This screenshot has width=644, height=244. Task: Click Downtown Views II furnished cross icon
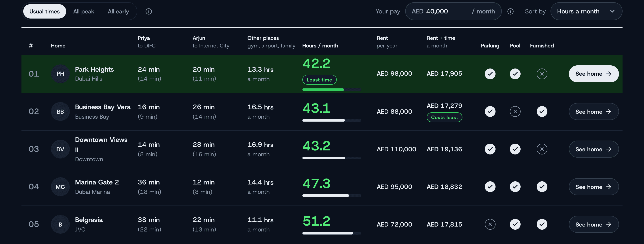coord(542,149)
